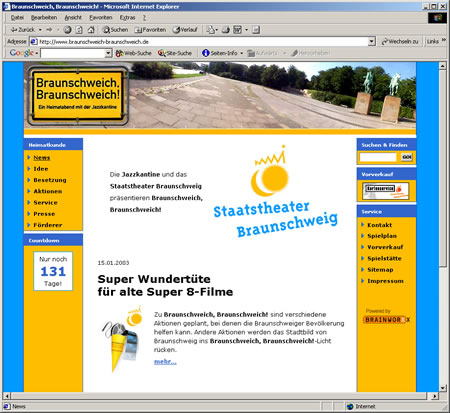This screenshot has width=450, height=413.
Task: Open the back history dropdown arrow
Action: pos(40,30)
